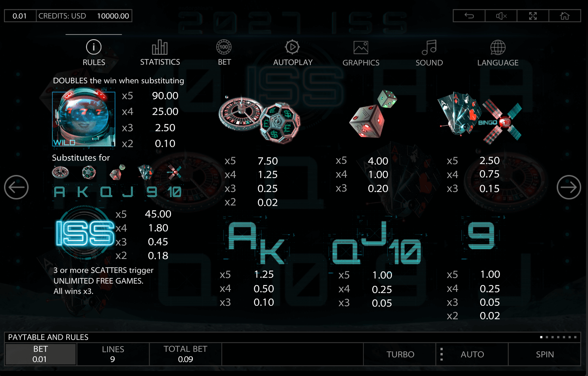Toggle Turbo mode
This screenshot has height=376, width=588.
coord(400,354)
